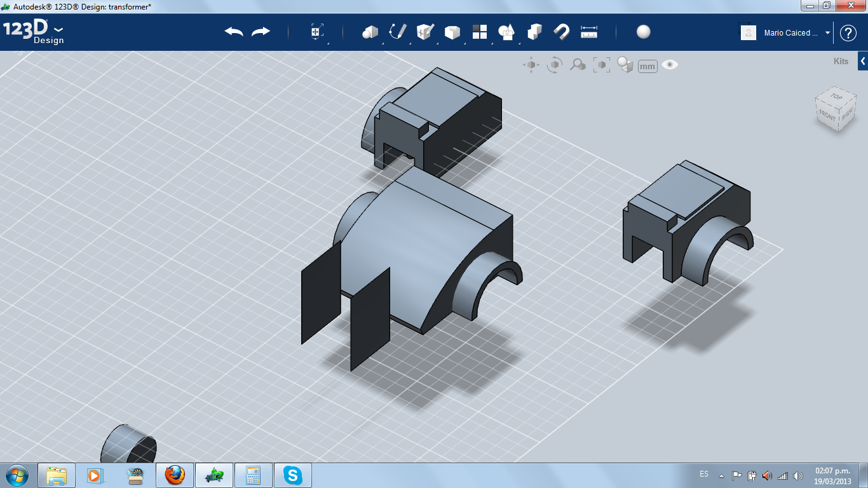Open Windows Media Player from the taskbar

(95, 475)
